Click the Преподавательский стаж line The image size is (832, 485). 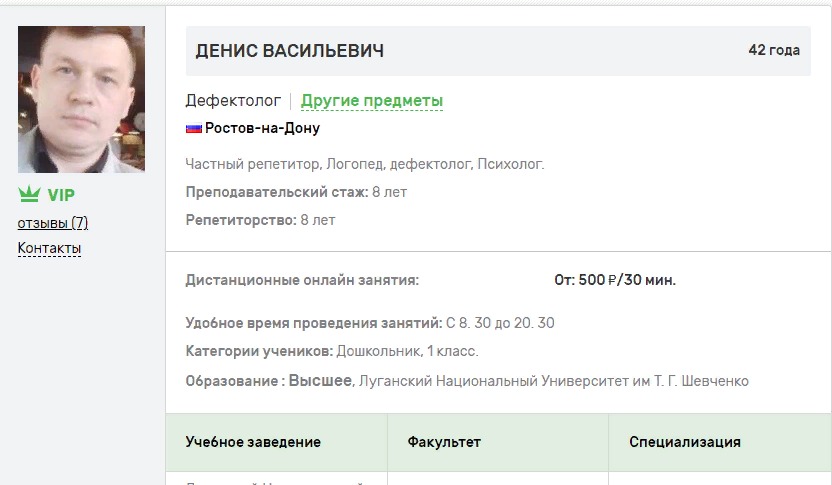(x=296, y=192)
